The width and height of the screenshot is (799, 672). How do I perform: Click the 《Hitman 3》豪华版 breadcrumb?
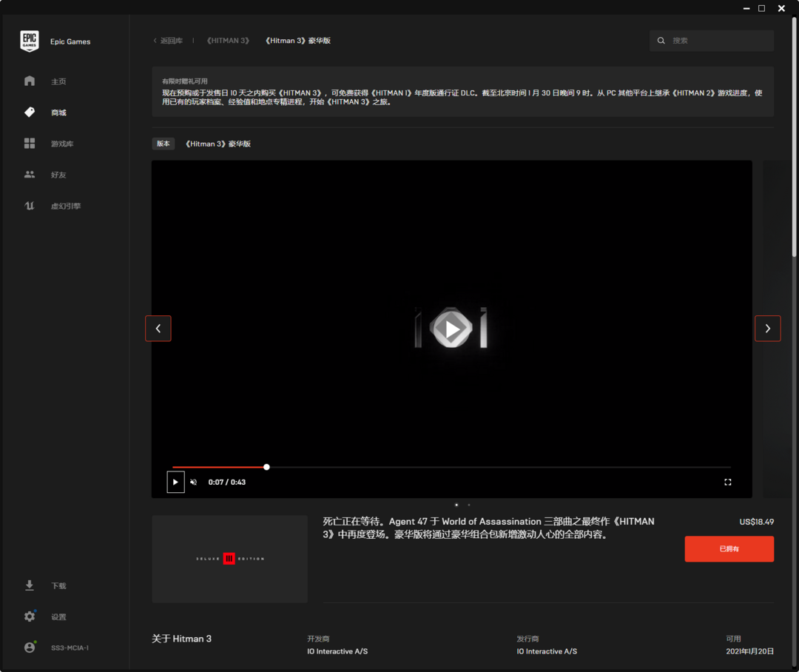(298, 40)
